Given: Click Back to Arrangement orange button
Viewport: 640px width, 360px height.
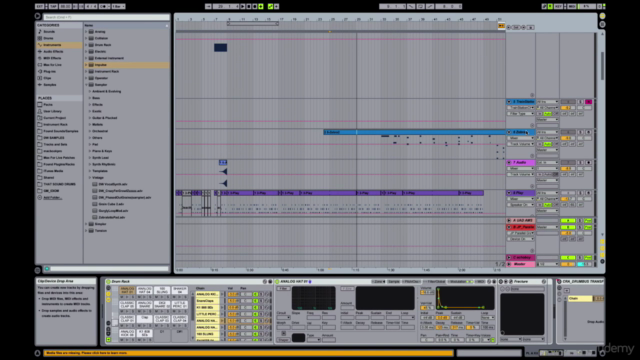Looking at the screenshot, I should click(x=501, y=26).
